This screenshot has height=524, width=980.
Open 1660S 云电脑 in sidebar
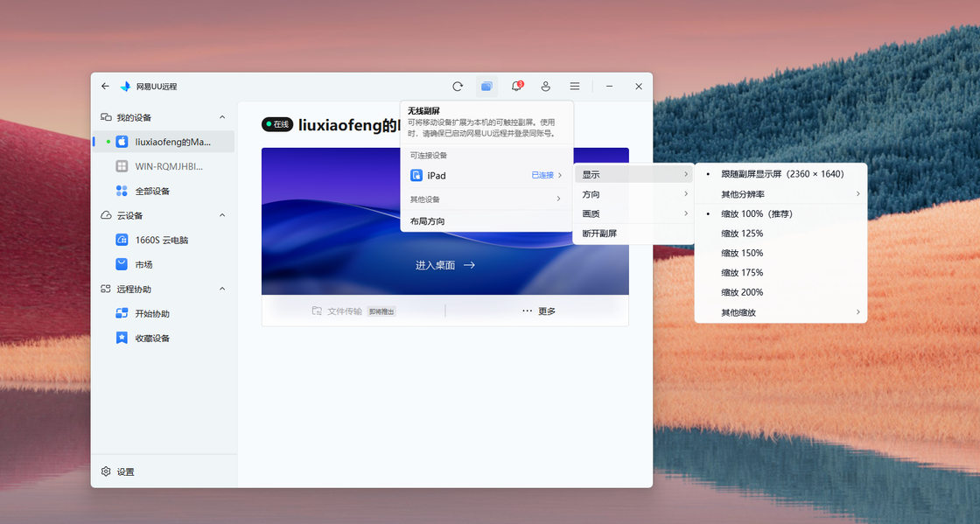click(x=164, y=240)
